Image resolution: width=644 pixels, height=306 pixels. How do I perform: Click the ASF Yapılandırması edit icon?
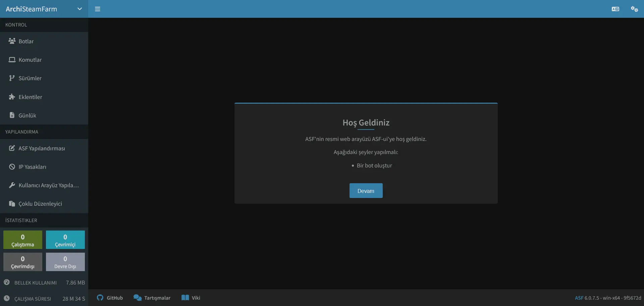(x=12, y=148)
